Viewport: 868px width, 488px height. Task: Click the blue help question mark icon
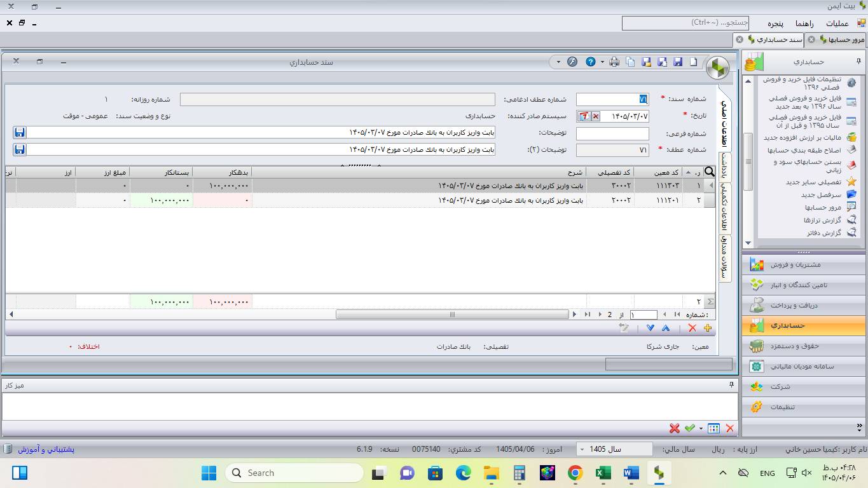pyautogui.click(x=591, y=62)
